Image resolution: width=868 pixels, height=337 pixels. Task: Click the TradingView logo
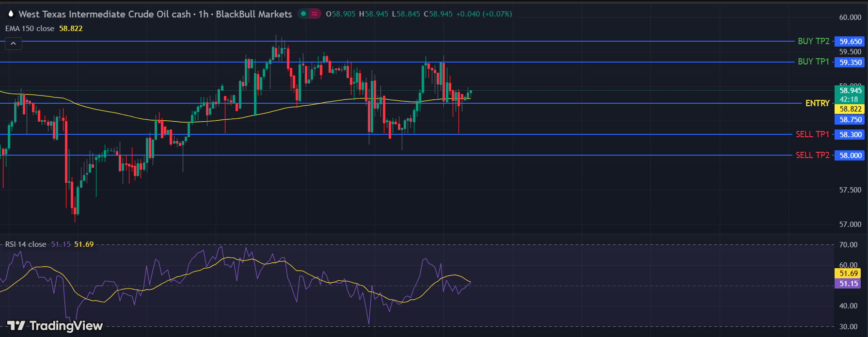coord(55,326)
